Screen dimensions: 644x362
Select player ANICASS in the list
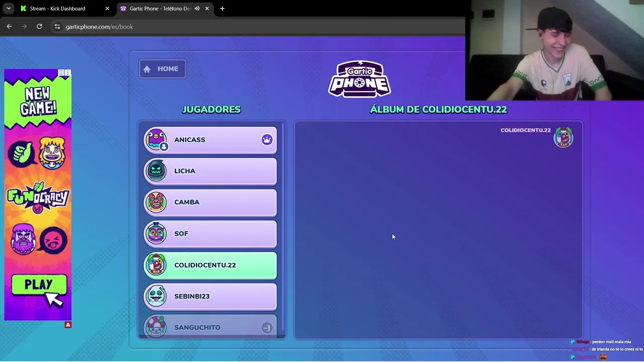click(x=210, y=140)
